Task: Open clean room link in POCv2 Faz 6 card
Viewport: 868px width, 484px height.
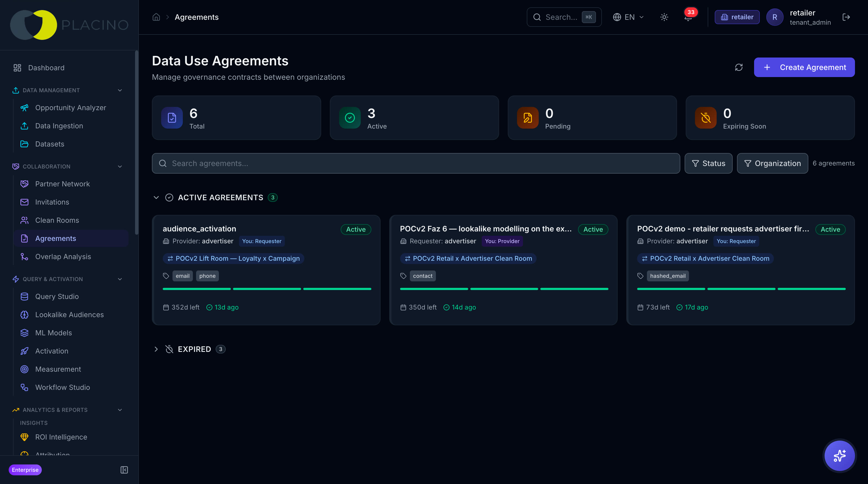Action: point(468,259)
